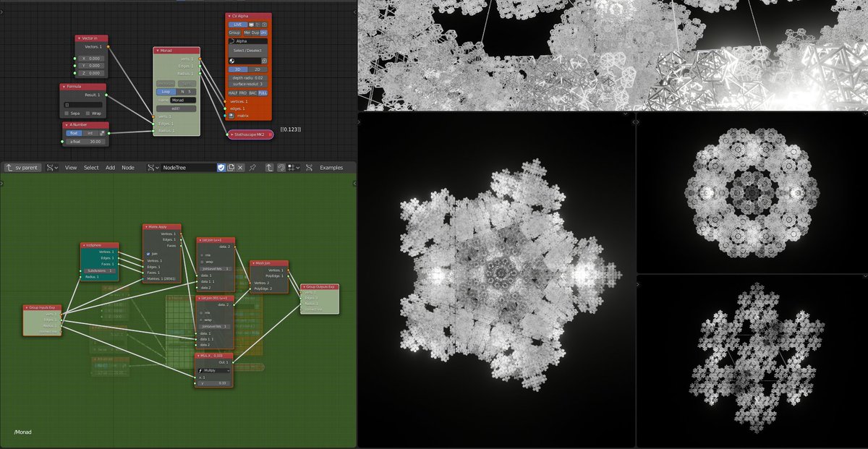Toggle the fake user shield icon
This screenshot has height=449, width=868.
click(221, 167)
